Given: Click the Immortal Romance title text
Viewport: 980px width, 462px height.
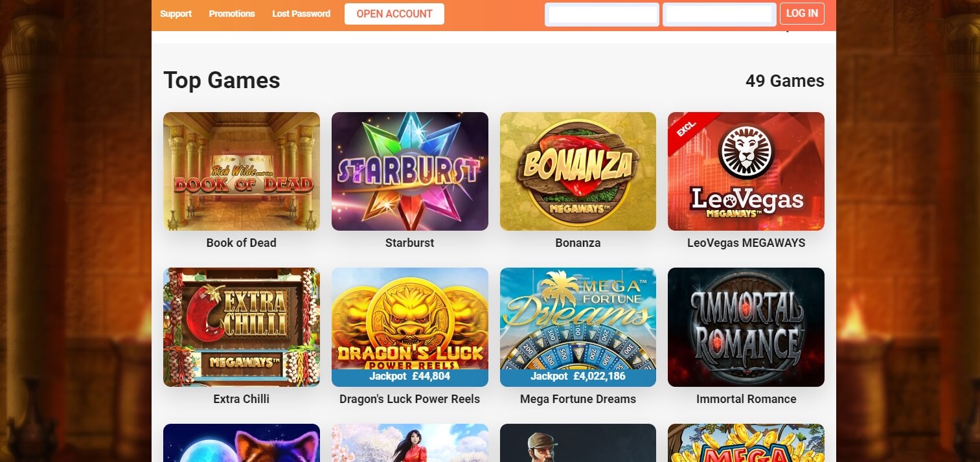Looking at the screenshot, I should pos(746,399).
